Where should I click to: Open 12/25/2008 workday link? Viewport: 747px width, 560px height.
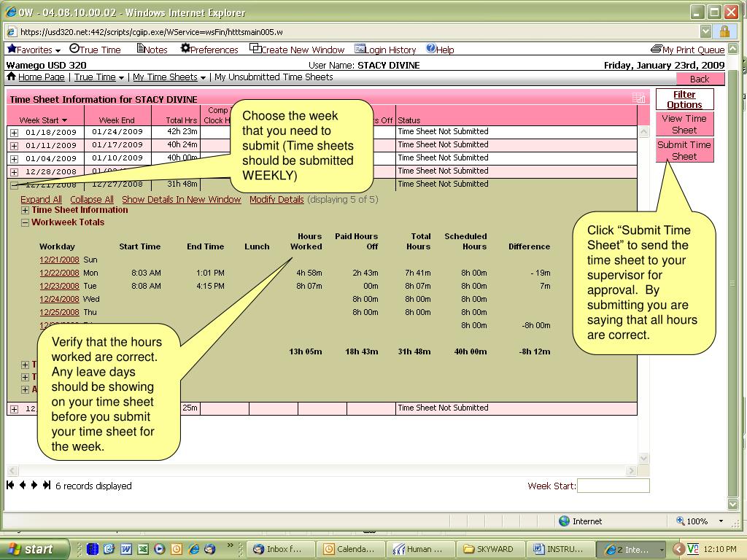coord(59,312)
